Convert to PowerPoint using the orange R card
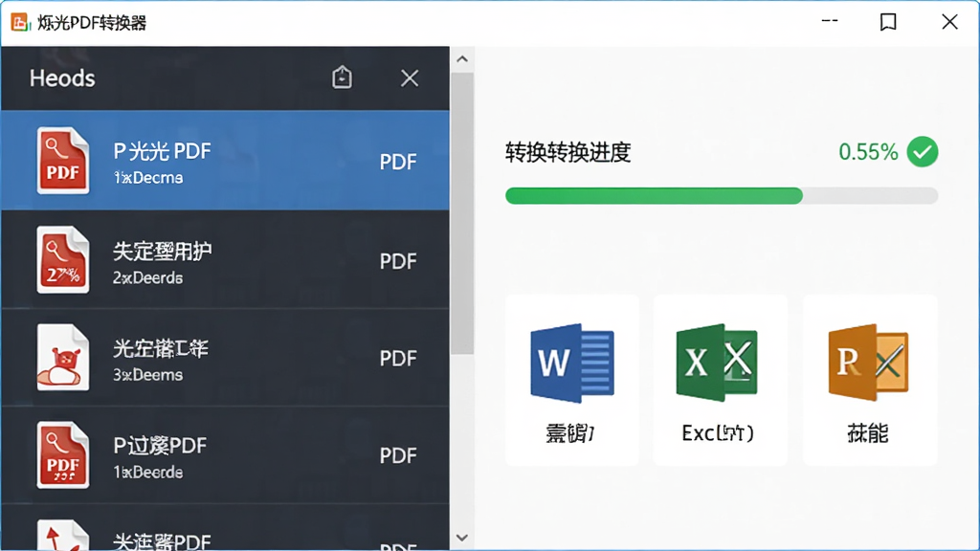This screenshot has height=551, width=980. click(870, 380)
